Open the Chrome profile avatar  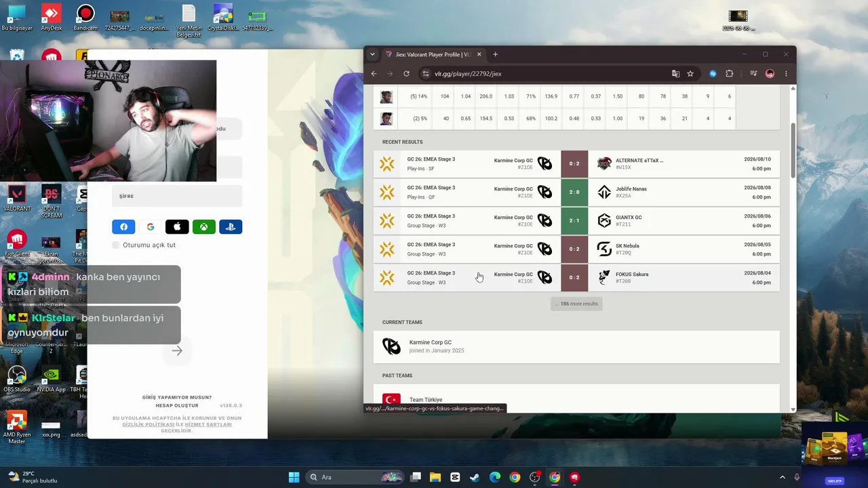[x=770, y=74]
